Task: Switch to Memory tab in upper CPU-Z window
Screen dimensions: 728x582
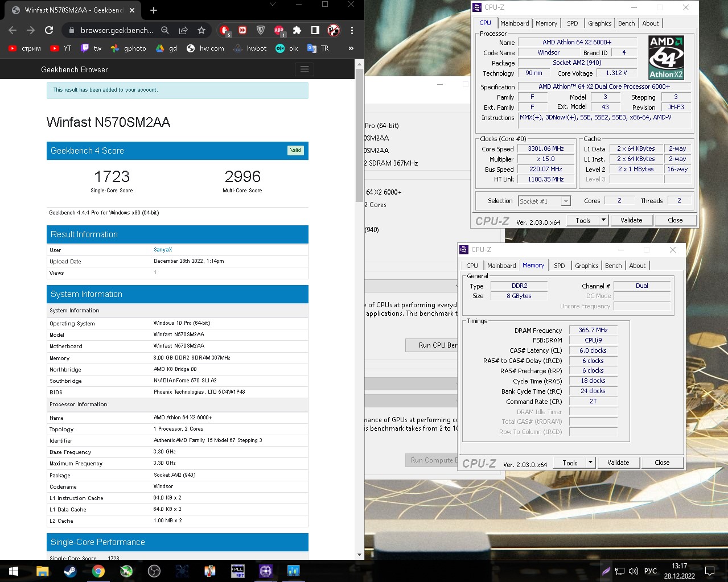Action: point(546,23)
